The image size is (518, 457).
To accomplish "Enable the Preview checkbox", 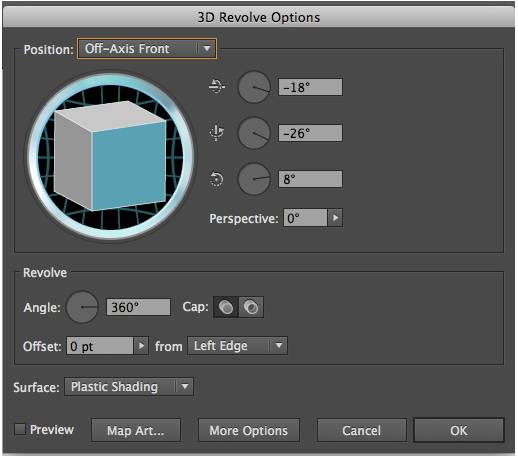I will (20, 429).
